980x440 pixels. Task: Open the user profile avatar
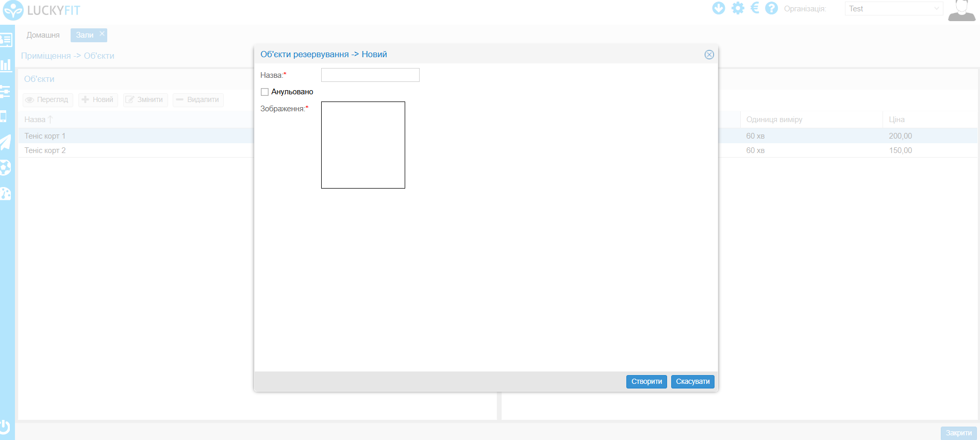(961, 10)
